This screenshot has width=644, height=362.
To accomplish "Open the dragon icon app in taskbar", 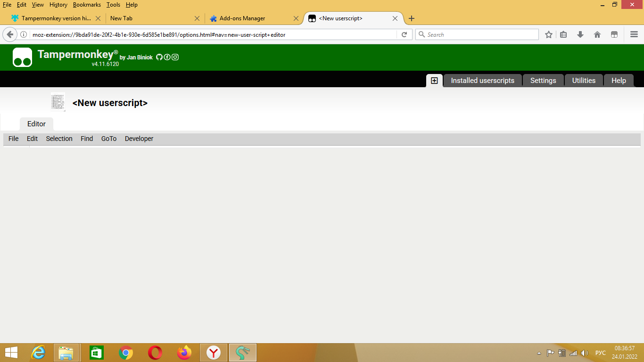I will pos(243,353).
